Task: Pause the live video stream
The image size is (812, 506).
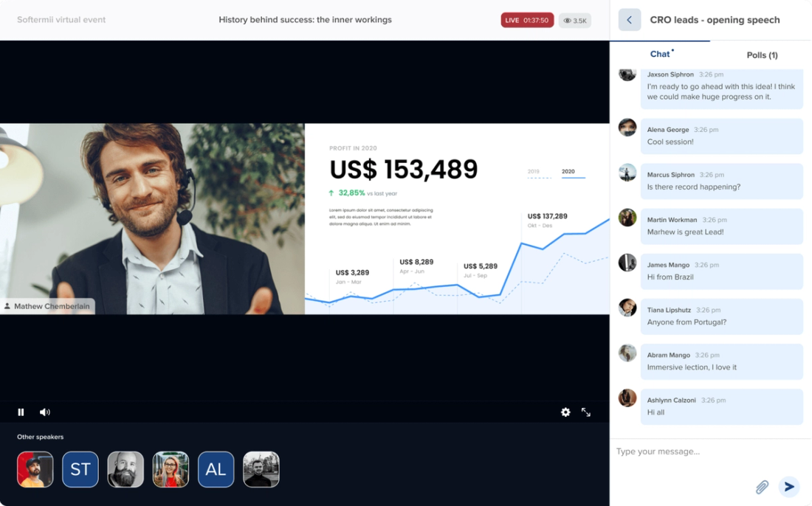Action: click(21, 412)
